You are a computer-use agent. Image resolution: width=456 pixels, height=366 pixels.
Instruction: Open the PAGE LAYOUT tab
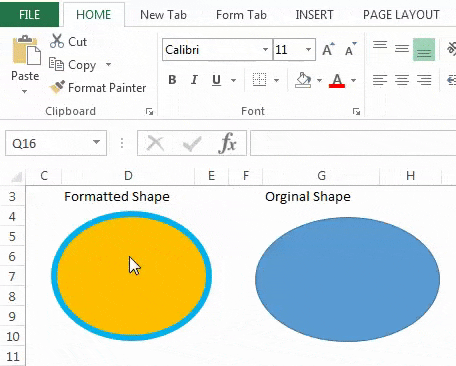point(401,15)
